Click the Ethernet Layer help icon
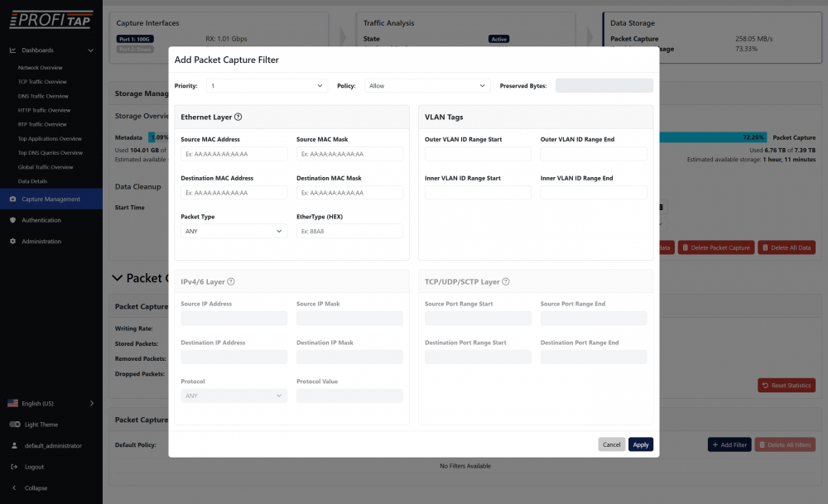Screen dimensions: 828x504 238,118
